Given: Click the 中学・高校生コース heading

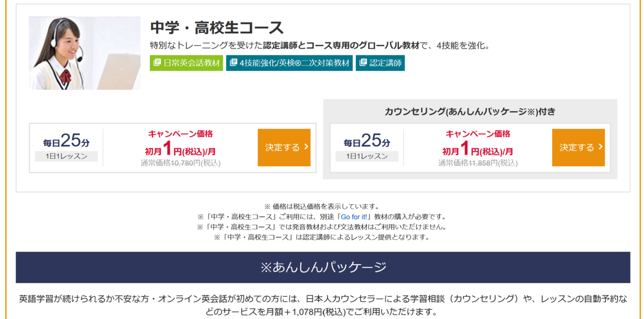Looking at the screenshot, I should [x=217, y=27].
